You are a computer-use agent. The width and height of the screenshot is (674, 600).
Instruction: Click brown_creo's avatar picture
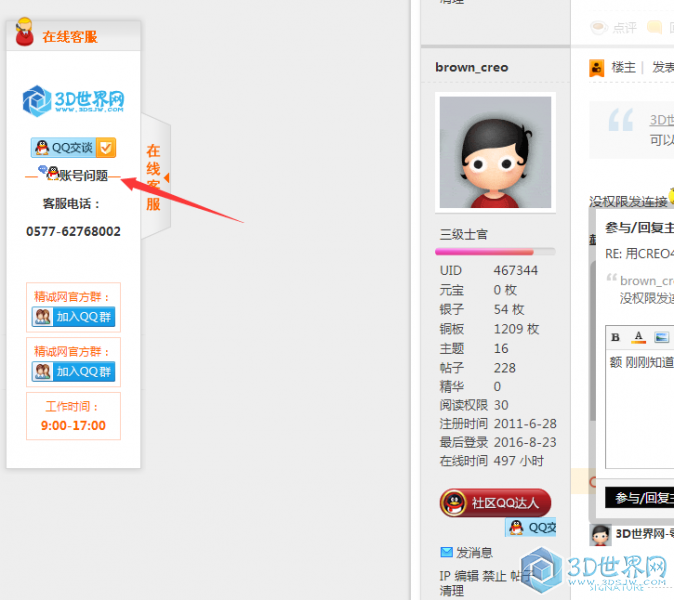tap(495, 152)
